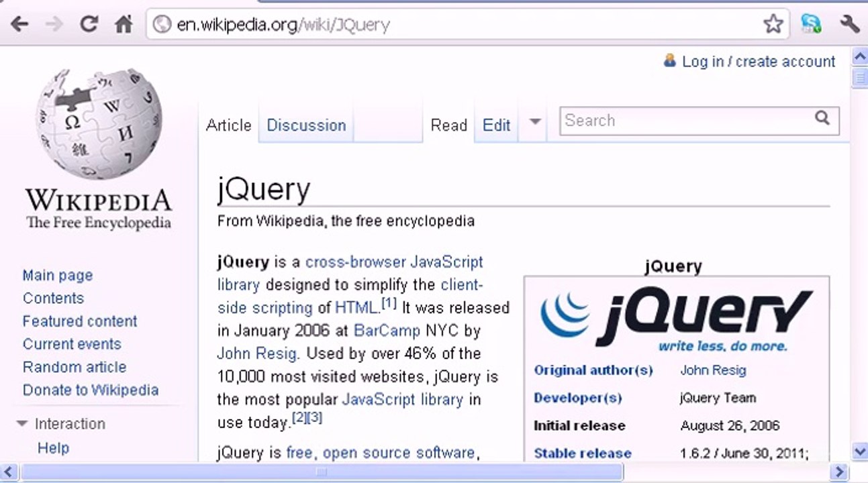The height and width of the screenshot is (483, 868).
Task: Click the jQuery article heading
Action: tap(264, 190)
